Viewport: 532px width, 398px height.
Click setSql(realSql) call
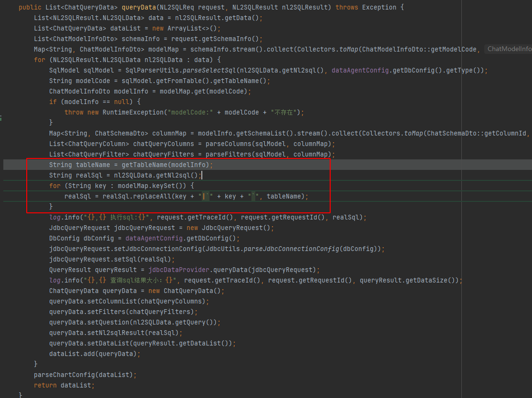143,260
